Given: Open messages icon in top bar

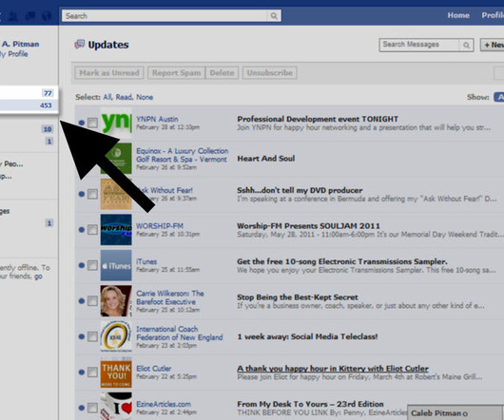Looking at the screenshot, I should [30, 16].
